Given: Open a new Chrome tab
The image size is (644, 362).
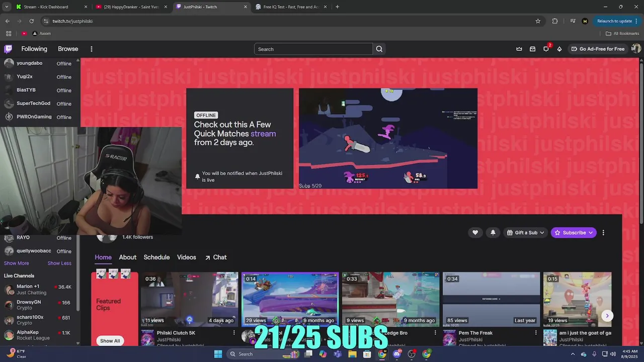Looking at the screenshot, I should (337, 7).
